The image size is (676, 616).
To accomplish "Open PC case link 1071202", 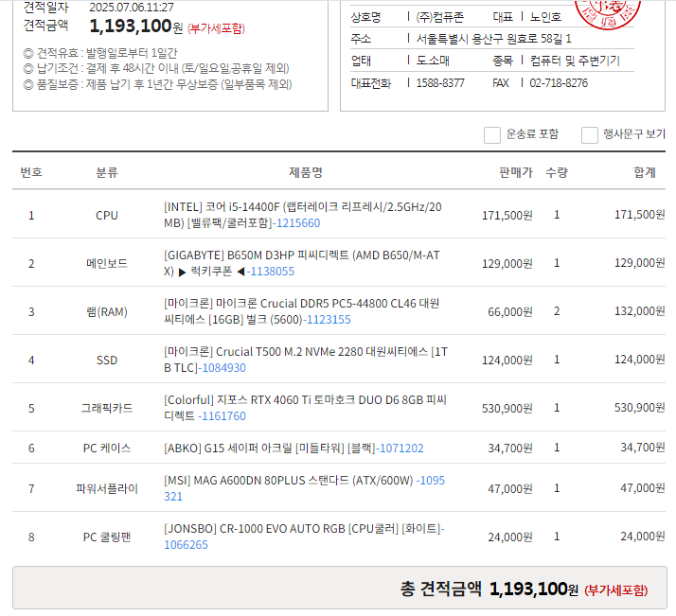I will pyautogui.click(x=401, y=449).
